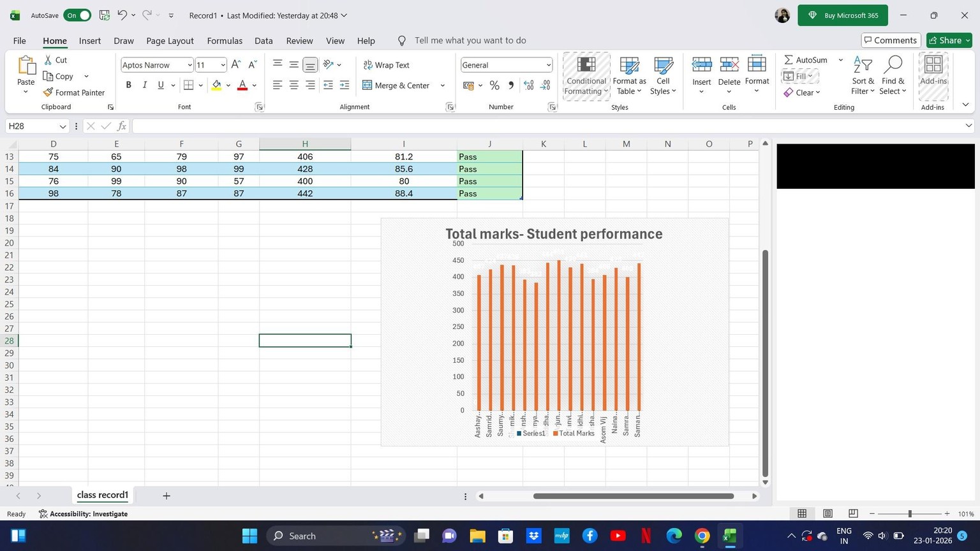The width and height of the screenshot is (980, 551).
Task: Click the Undo arrow
Action: point(122,15)
